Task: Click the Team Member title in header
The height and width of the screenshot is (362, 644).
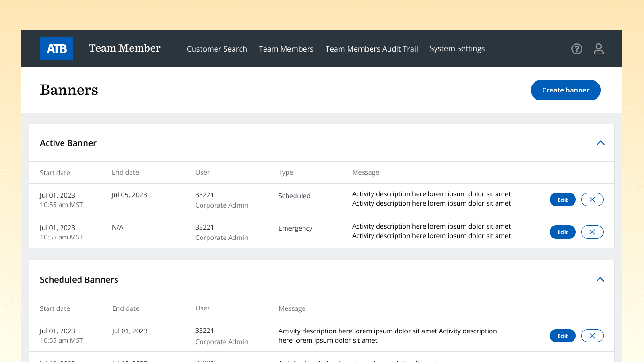Action: click(124, 48)
